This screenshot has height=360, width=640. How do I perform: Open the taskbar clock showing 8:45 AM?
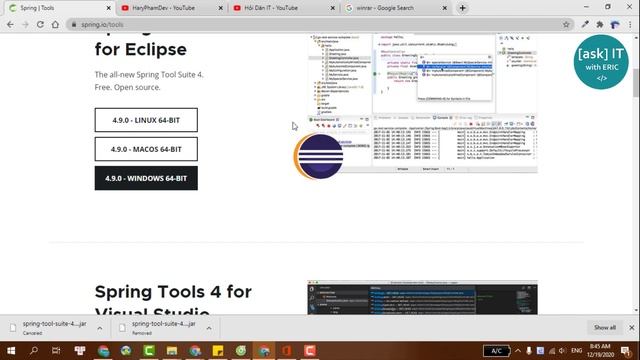click(600, 351)
